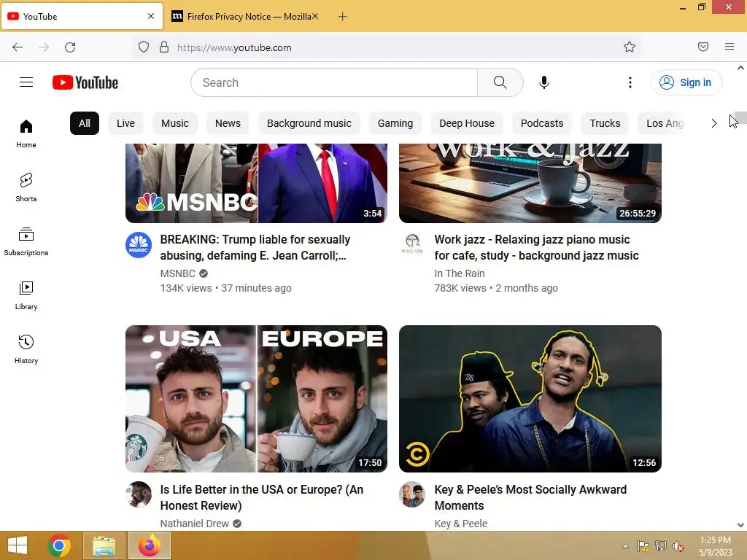747x560 pixels.
Task: Reload the page in Firefox
Action: pos(70,47)
